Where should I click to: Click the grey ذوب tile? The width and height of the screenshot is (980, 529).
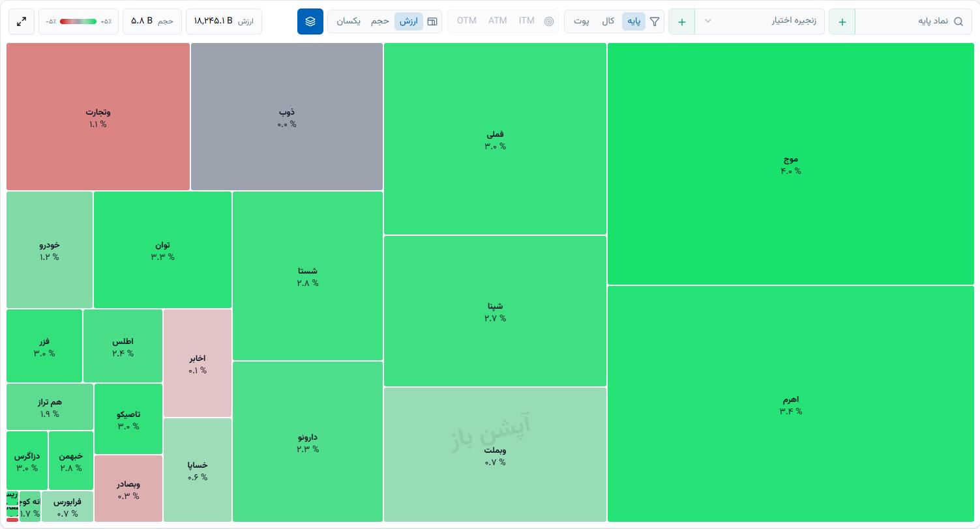[x=287, y=117]
